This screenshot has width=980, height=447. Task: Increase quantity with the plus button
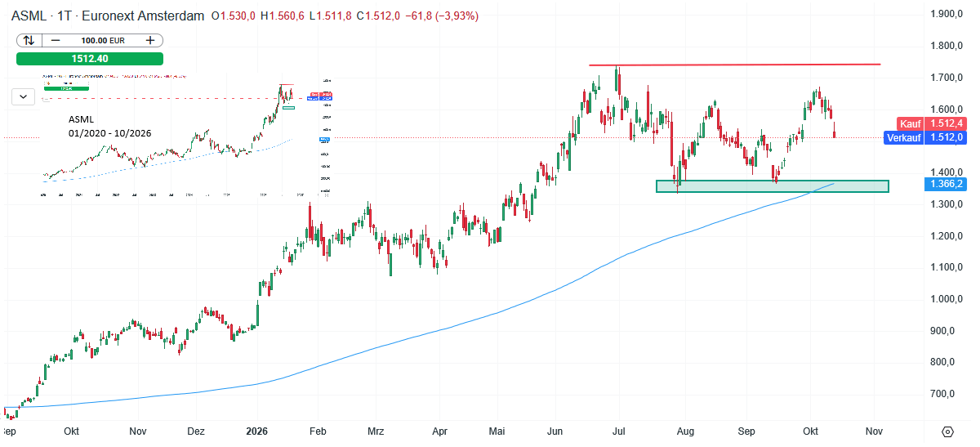click(x=150, y=40)
